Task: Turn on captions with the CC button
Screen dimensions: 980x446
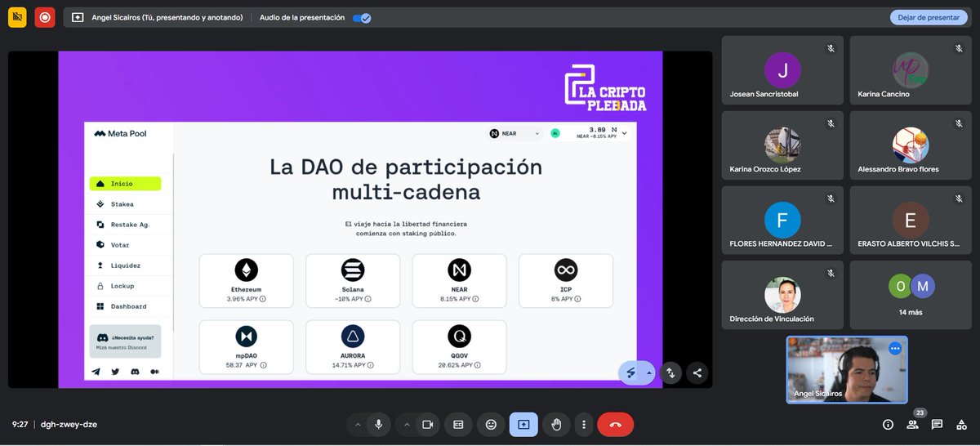Action: click(458, 425)
